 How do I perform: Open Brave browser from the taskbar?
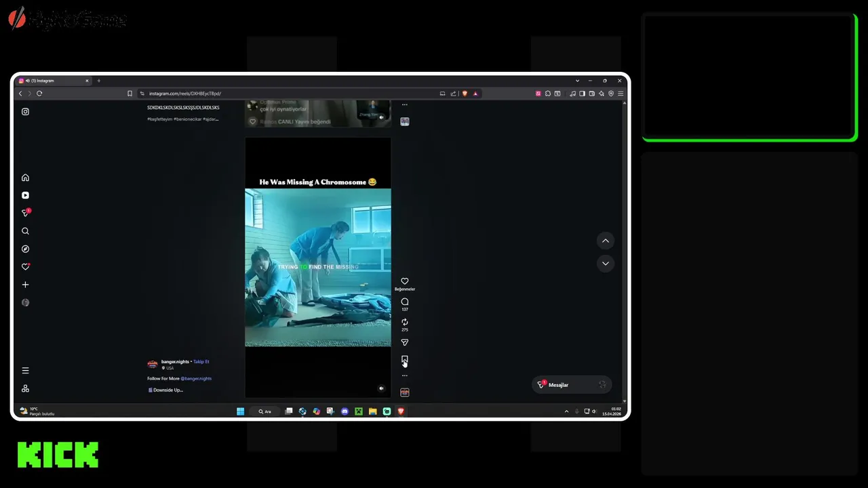point(401,411)
